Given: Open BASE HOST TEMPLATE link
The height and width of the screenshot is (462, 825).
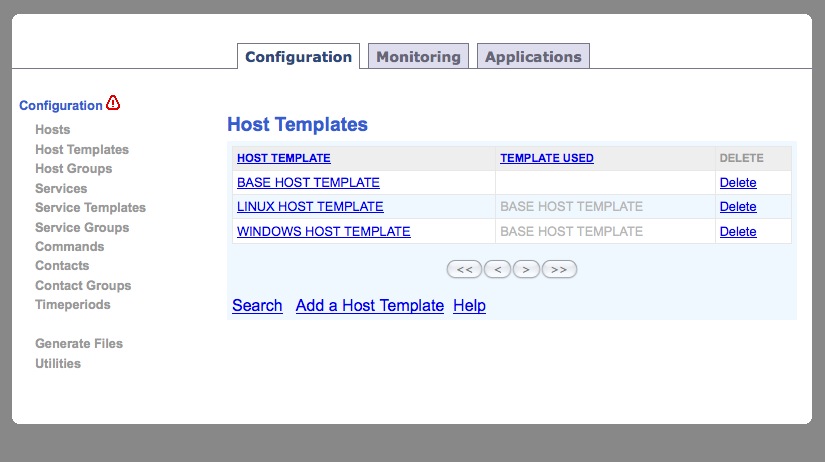Looking at the screenshot, I should pos(308,183).
